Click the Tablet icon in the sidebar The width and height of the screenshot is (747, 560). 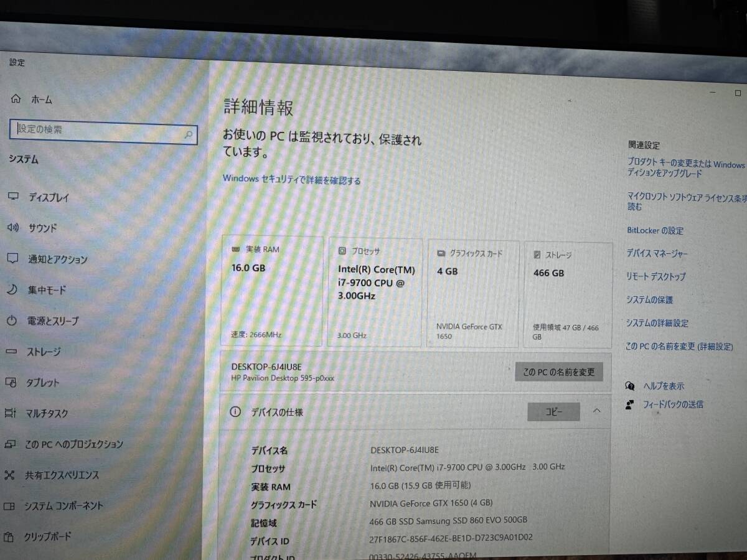(x=11, y=382)
